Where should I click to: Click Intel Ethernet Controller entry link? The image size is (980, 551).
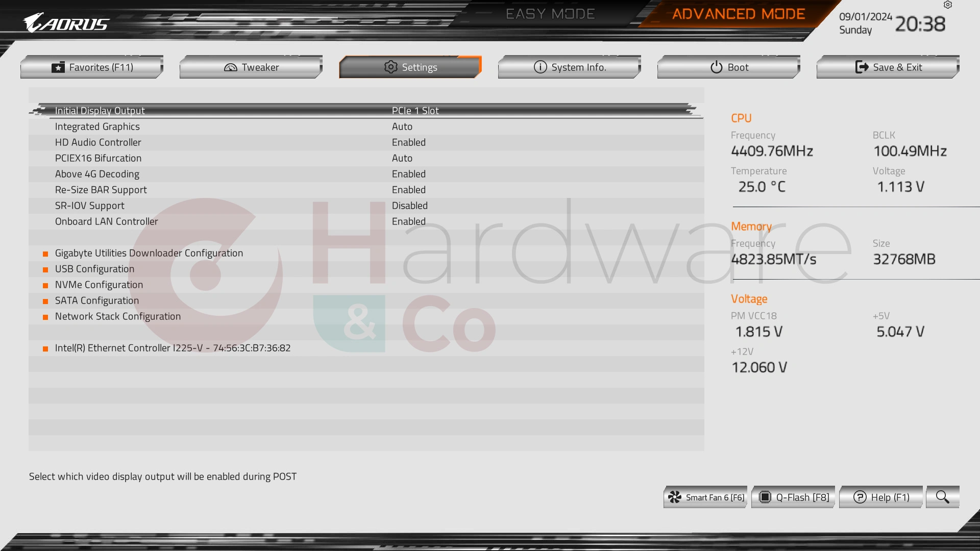click(x=173, y=348)
